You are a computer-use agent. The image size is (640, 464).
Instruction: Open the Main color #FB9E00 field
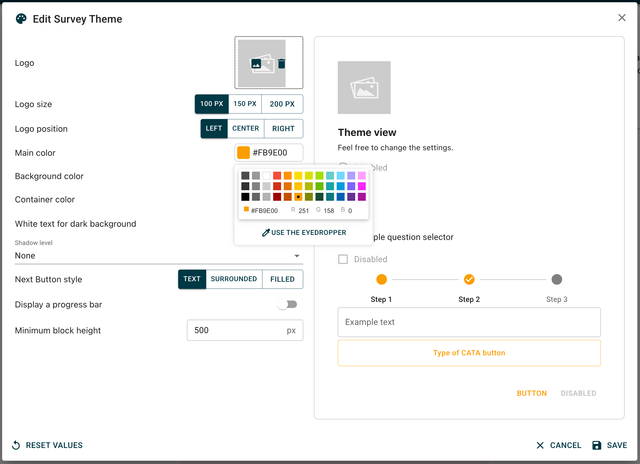pos(268,153)
